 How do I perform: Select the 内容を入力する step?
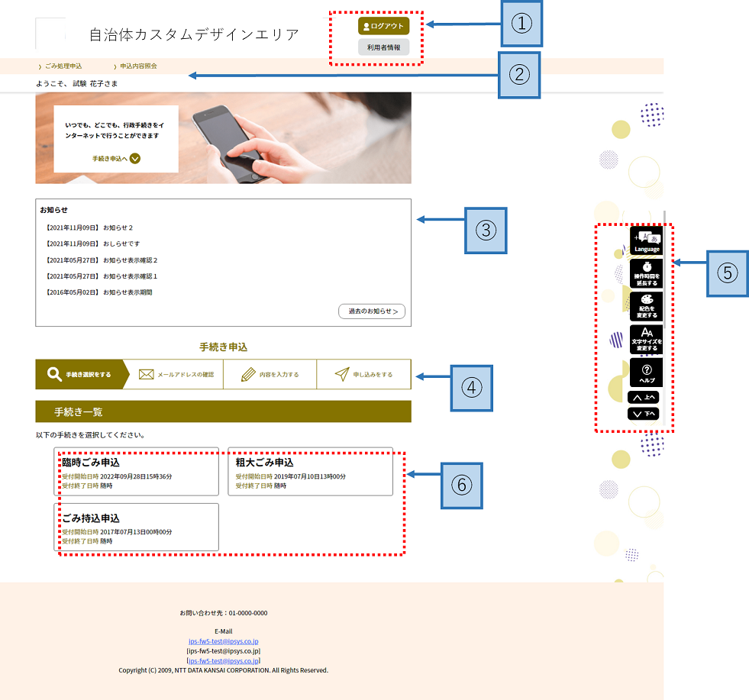point(270,374)
